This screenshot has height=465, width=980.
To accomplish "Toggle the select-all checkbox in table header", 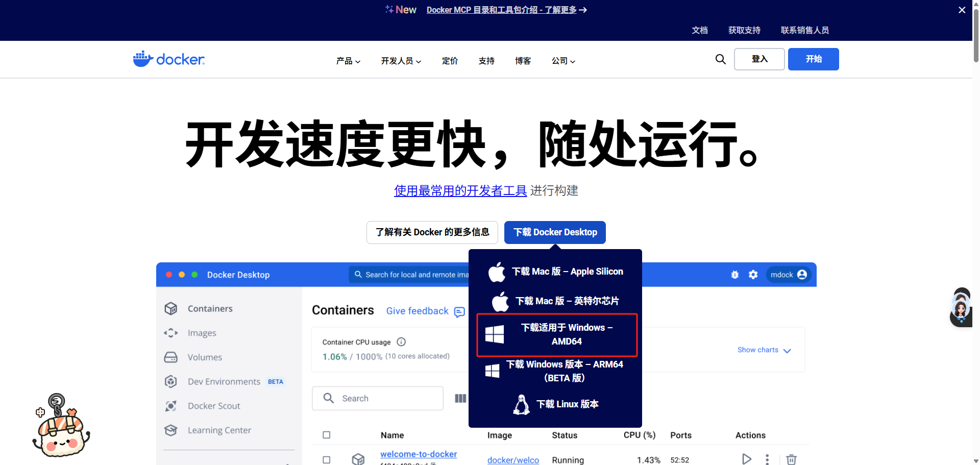I will (x=327, y=435).
